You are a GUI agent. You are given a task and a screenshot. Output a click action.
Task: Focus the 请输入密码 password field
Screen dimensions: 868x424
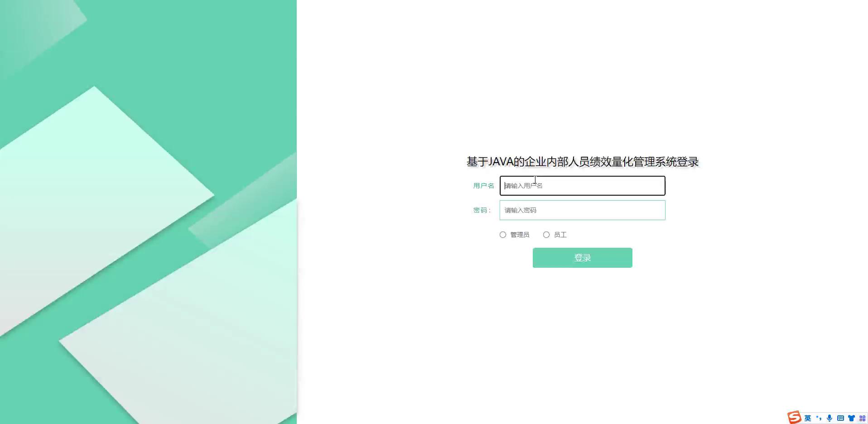583,210
